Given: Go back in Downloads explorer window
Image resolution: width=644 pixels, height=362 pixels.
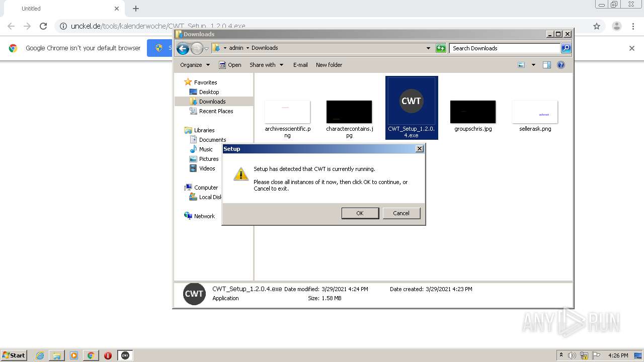Looking at the screenshot, I should (183, 48).
